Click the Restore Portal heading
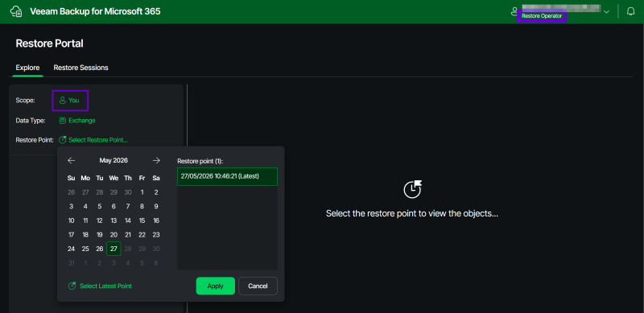Image resolution: width=644 pixels, height=313 pixels. (x=49, y=43)
